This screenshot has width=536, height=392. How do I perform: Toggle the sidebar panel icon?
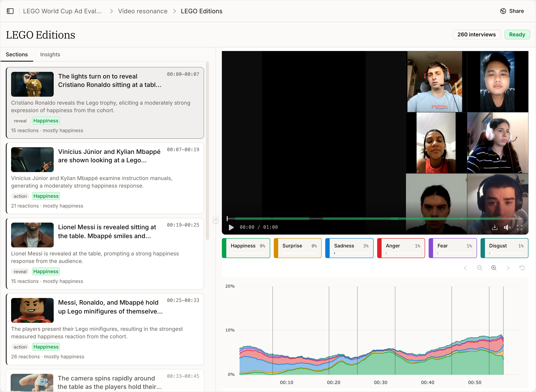10,11
